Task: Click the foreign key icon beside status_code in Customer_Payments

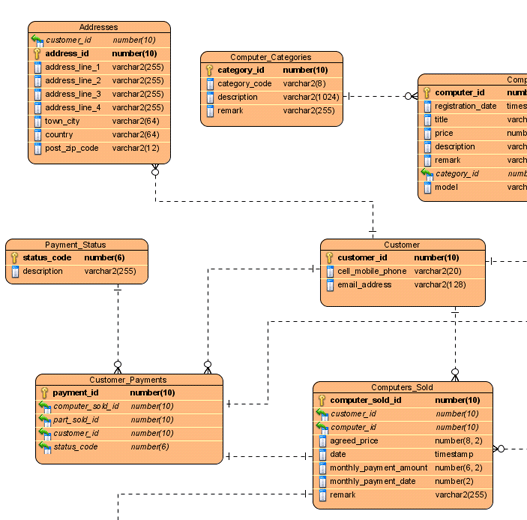Action: click(45, 447)
